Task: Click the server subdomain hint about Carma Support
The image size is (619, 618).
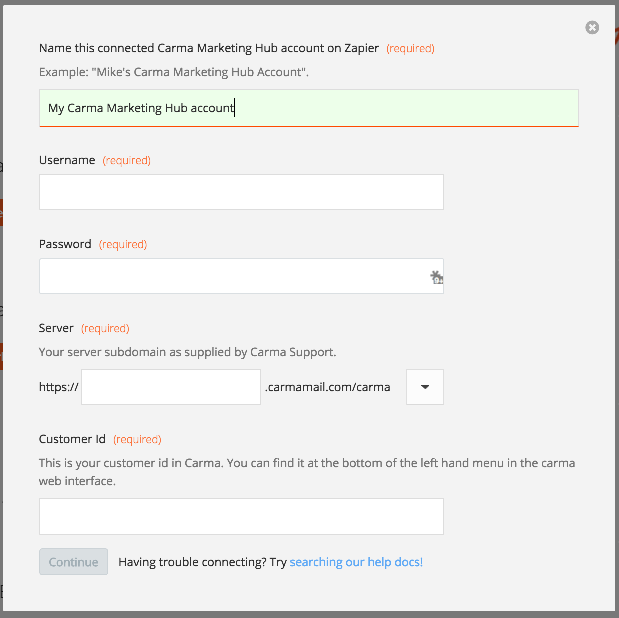Action: pos(188,352)
